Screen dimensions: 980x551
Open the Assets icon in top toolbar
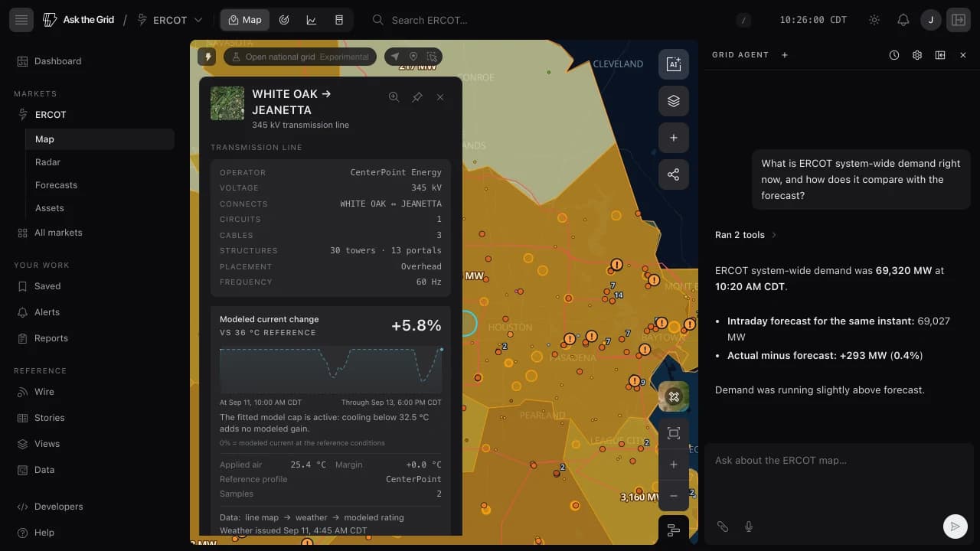coord(339,20)
